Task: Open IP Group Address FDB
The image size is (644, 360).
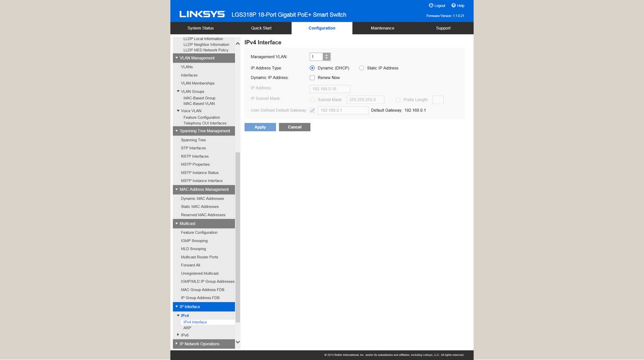Action: tap(200, 298)
